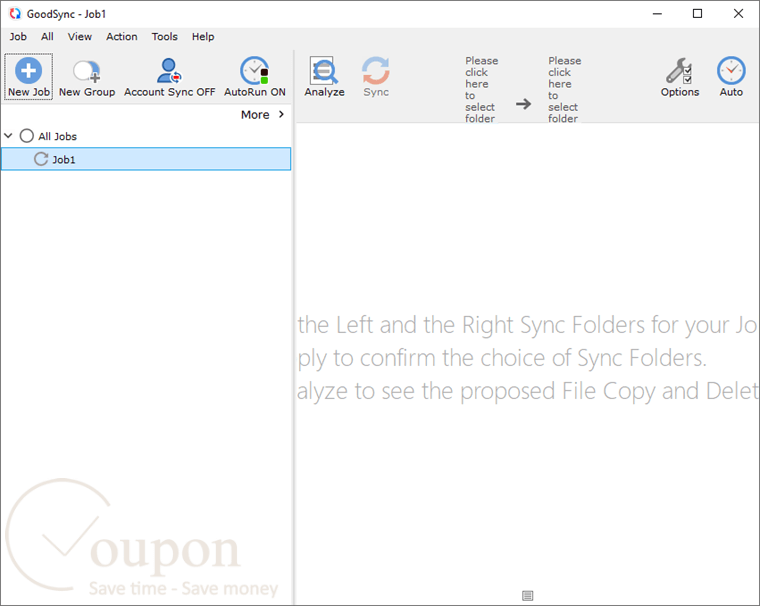Minimize the GoodSync window
Screen dimensions: 760x606
(x=657, y=14)
